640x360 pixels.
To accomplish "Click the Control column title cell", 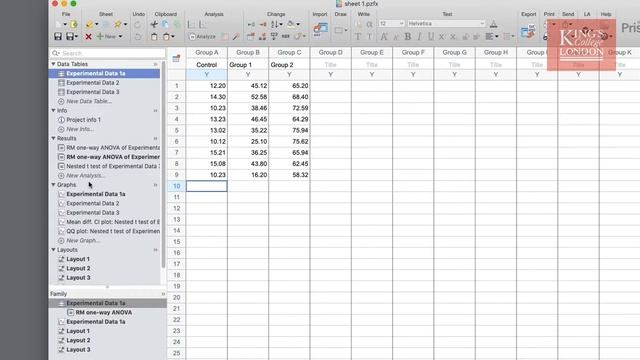I will click(207, 64).
